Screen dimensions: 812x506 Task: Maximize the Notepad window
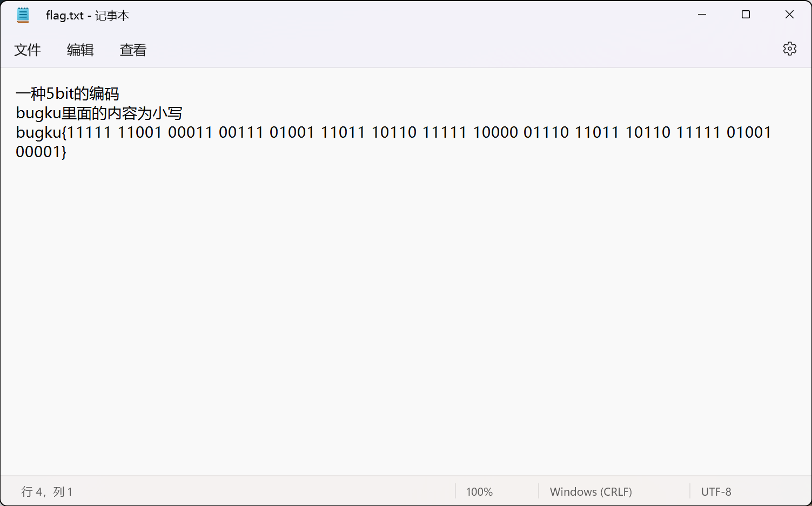[746, 15]
